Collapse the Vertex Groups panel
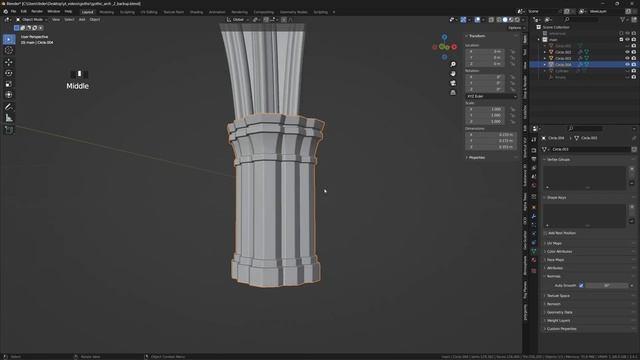 point(558,160)
